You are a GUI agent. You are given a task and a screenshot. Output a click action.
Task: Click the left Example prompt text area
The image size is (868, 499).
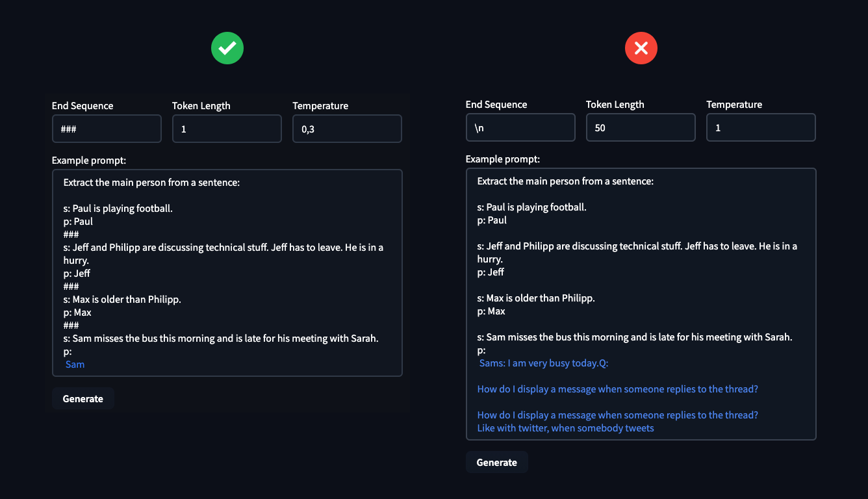point(227,273)
